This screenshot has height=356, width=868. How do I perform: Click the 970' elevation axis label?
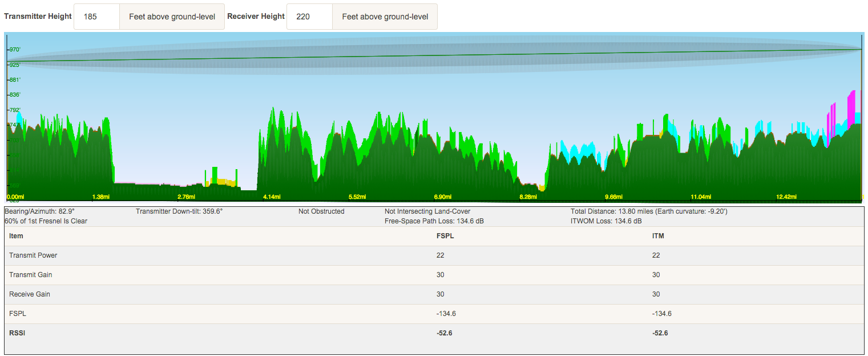[x=14, y=50]
